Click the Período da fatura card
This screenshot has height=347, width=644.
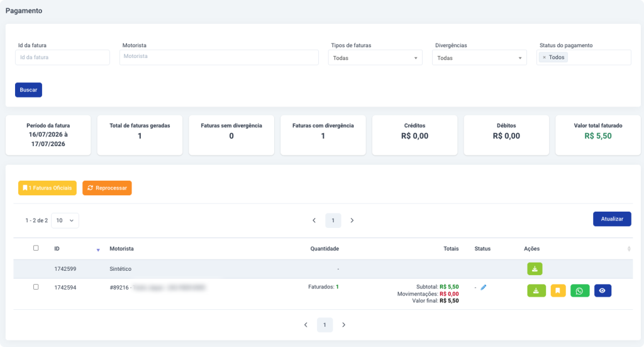pyautogui.click(x=48, y=135)
